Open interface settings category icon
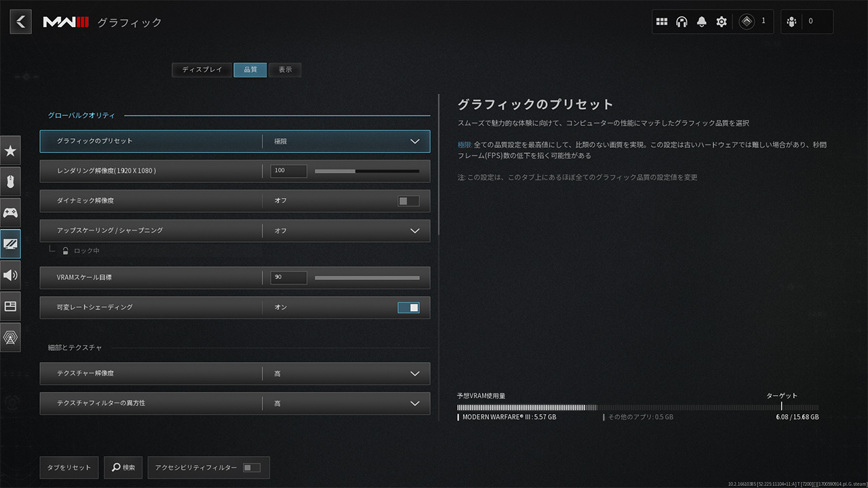The width and height of the screenshot is (868, 488). 10,306
